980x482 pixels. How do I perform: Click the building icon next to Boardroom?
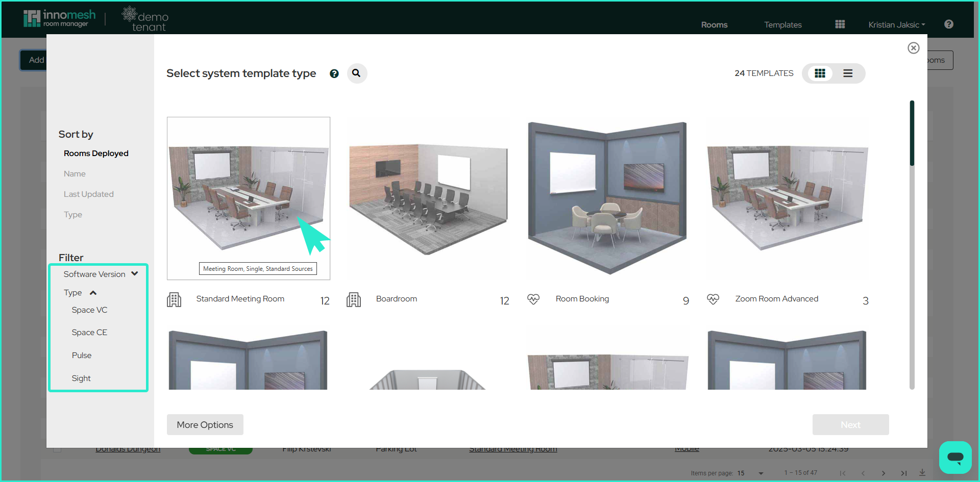[x=354, y=300]
